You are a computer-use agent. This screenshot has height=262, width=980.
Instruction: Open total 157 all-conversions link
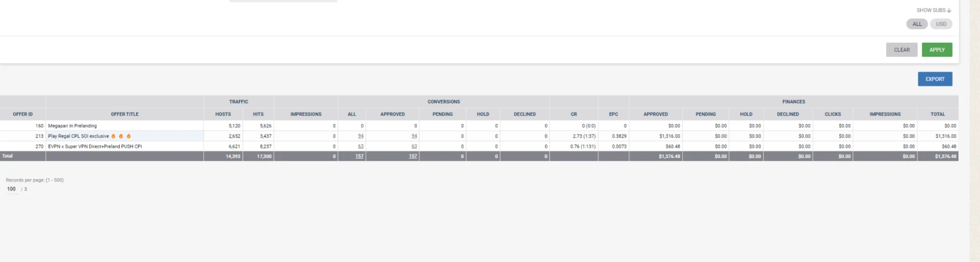pyautogui.click(x=359, y=156)
